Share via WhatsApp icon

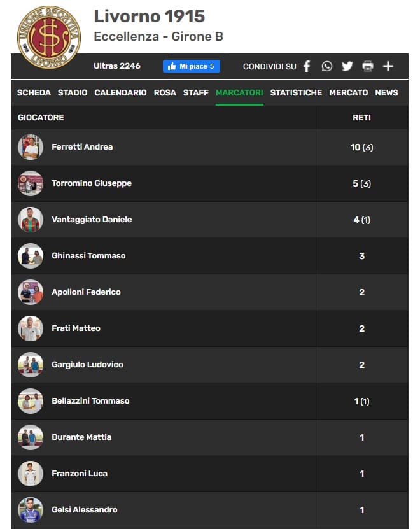(326, 66)
